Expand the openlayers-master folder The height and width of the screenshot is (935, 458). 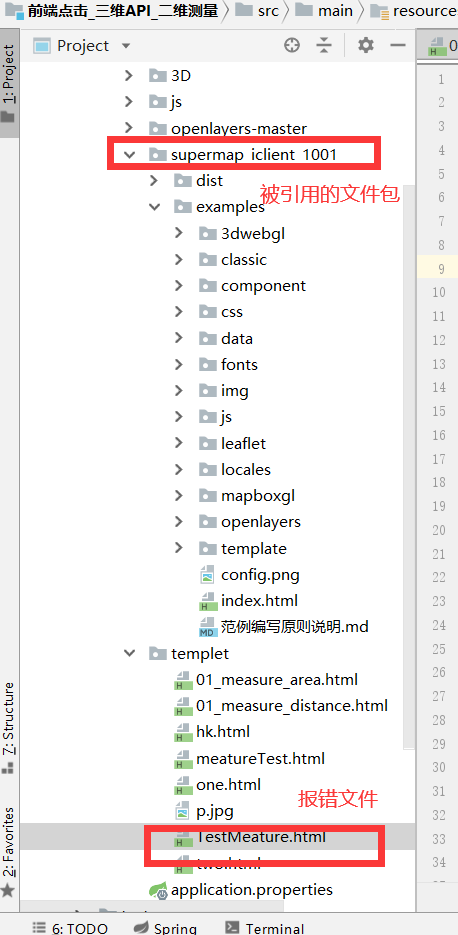coord(129,128)
